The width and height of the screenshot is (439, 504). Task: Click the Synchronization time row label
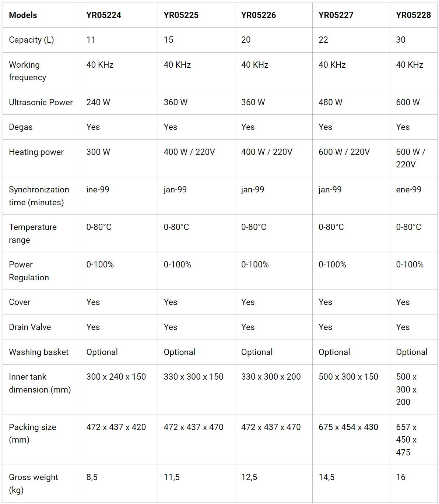pyautogui.click(x=39, y=196)
